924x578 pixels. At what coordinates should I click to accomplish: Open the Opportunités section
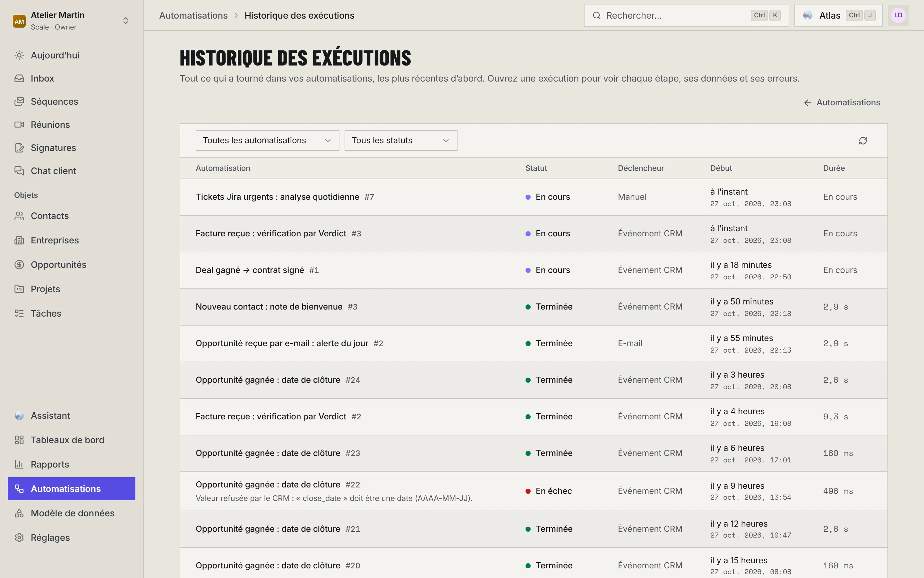point(72,265)
